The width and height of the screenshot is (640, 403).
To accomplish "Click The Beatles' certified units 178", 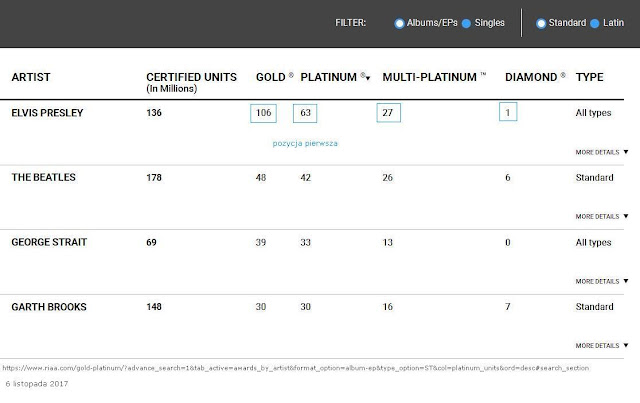I will [x=154, y=178].
